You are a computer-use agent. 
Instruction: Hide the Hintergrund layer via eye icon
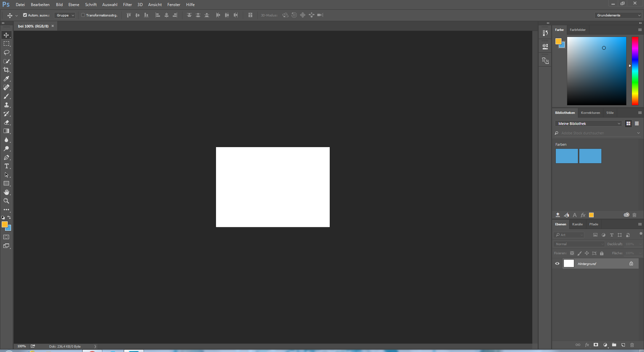coord(557,264)
